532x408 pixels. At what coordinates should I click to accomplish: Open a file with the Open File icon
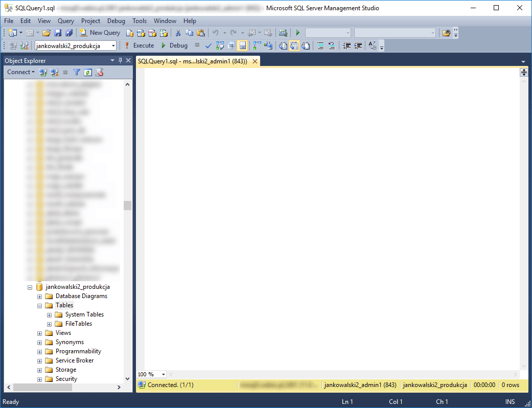pos(47,33)
